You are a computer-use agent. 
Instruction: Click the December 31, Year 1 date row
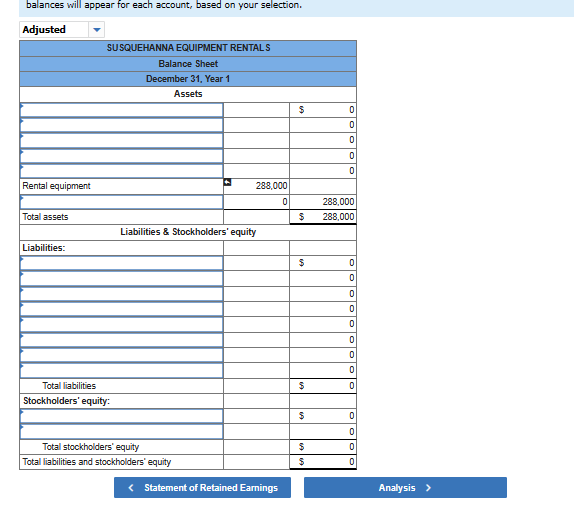point(188,79)
